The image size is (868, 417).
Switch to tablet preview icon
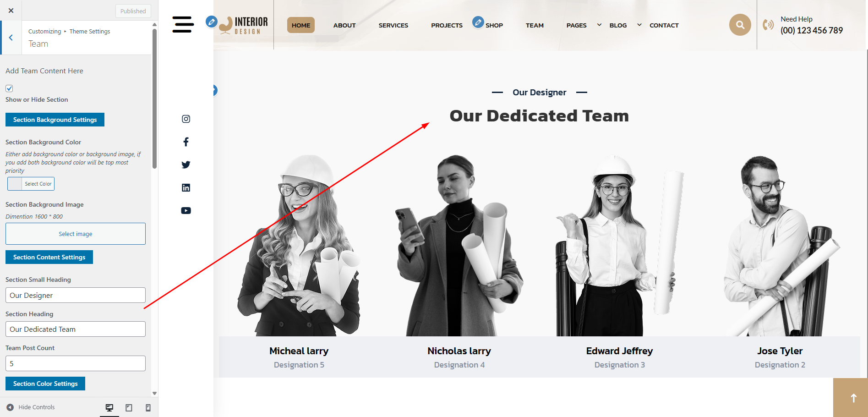129,407
